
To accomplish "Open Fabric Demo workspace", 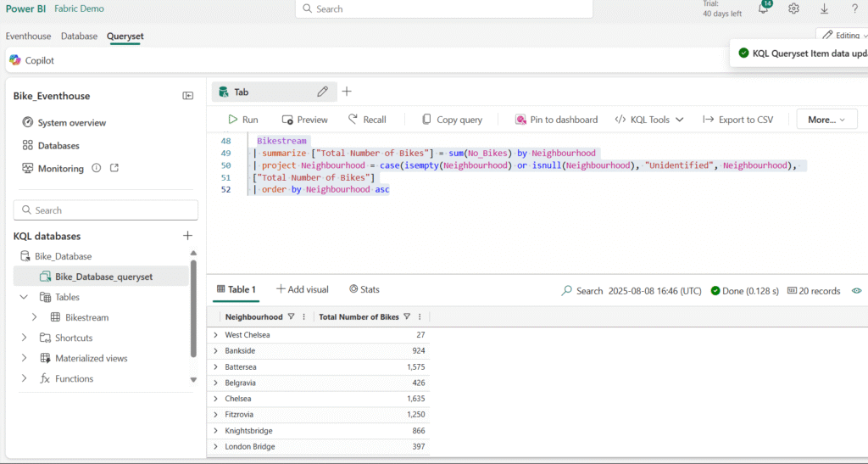I will click(79, 8).
